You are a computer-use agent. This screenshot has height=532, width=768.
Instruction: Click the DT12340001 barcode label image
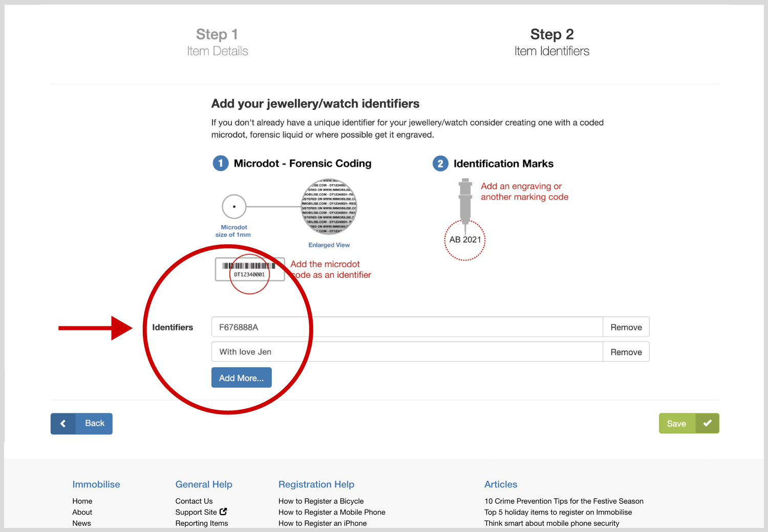(249, 269)
